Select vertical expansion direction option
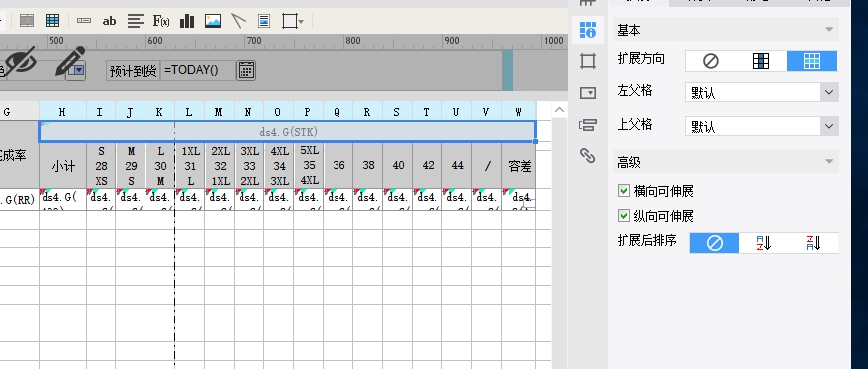Image resolution: width=868 pixels, height=369 pixels. [x=761, y=61]
